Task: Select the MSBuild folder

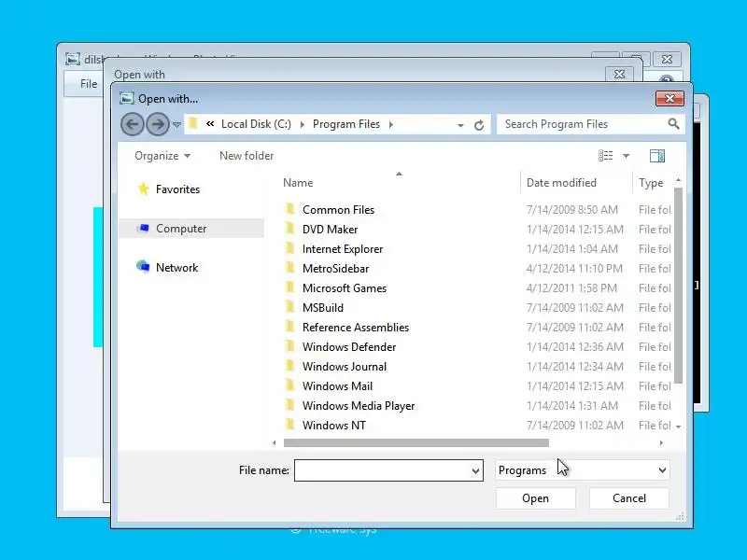Action: click(322, 308)
